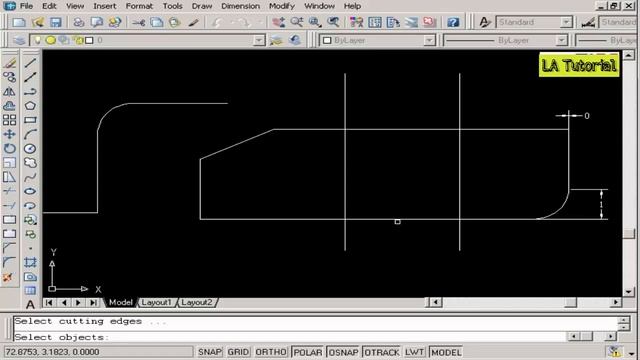This screenshot has height=360, width=640.
Task: Toggle GRID display in status bar
Action: (x=238, y=352)
